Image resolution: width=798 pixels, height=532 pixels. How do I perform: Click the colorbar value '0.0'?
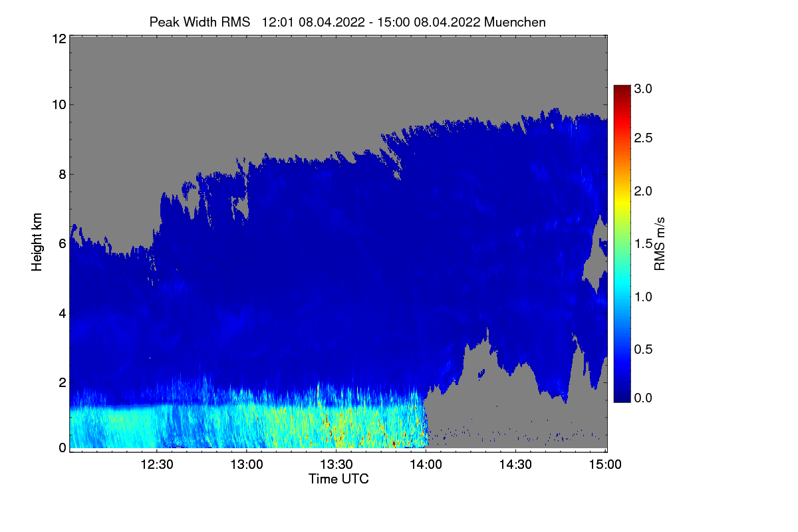pos(643,398)
